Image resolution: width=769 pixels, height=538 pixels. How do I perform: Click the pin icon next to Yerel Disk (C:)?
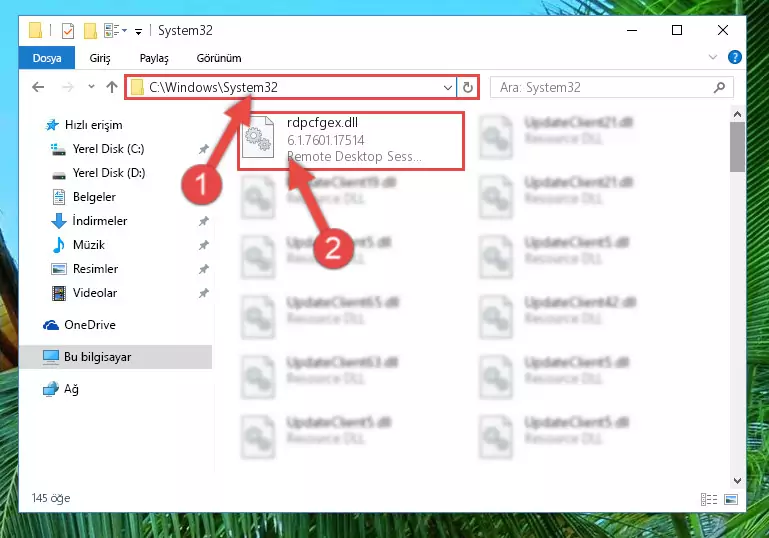[204, 149]
